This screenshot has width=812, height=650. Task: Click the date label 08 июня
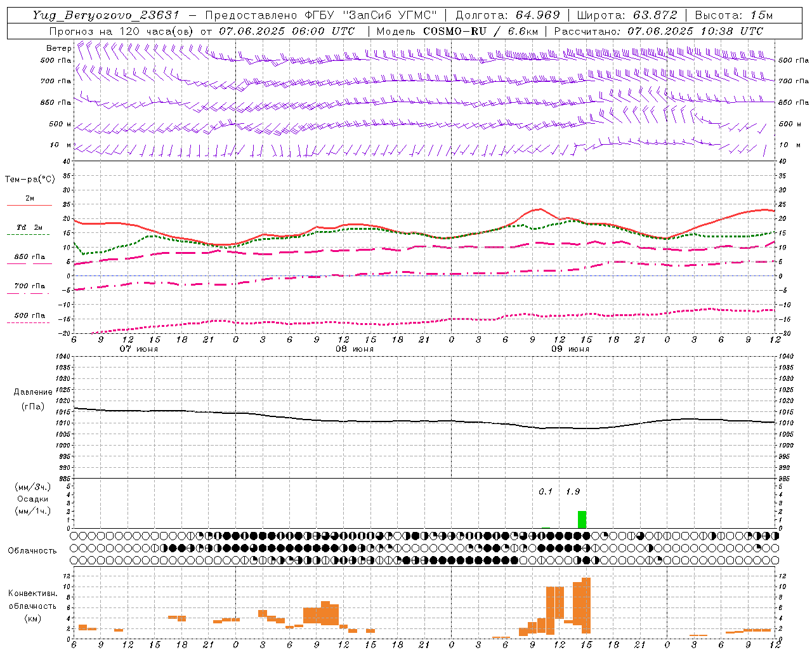[x=355, y=349]
